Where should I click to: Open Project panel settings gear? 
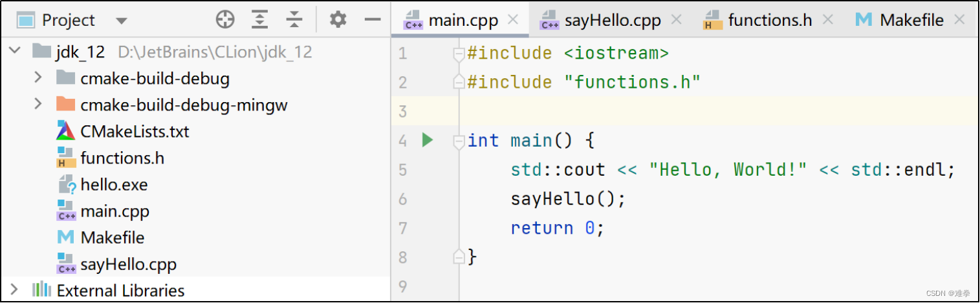pyautogui.click(x=338, y=20)
